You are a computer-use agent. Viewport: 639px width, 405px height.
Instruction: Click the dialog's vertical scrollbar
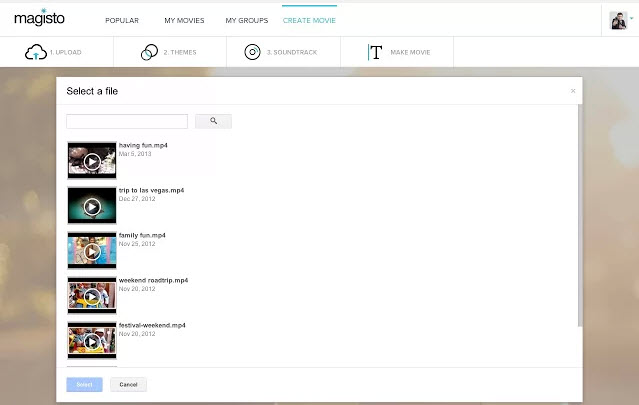[580, 215]
